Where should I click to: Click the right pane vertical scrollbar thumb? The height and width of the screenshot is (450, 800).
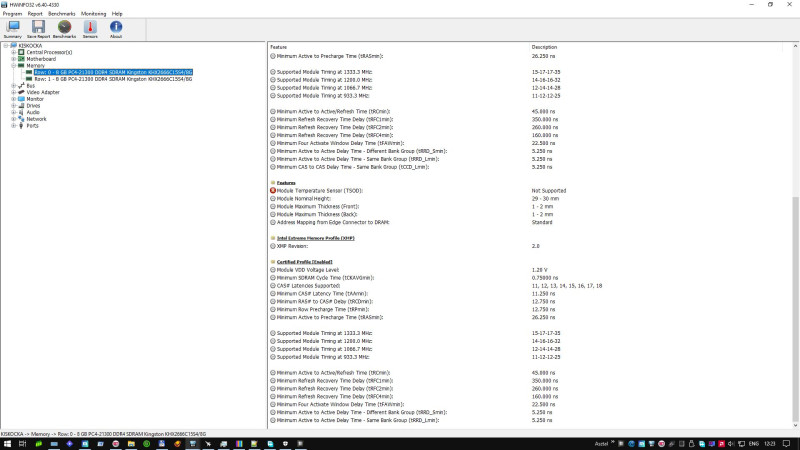[795, 309]
